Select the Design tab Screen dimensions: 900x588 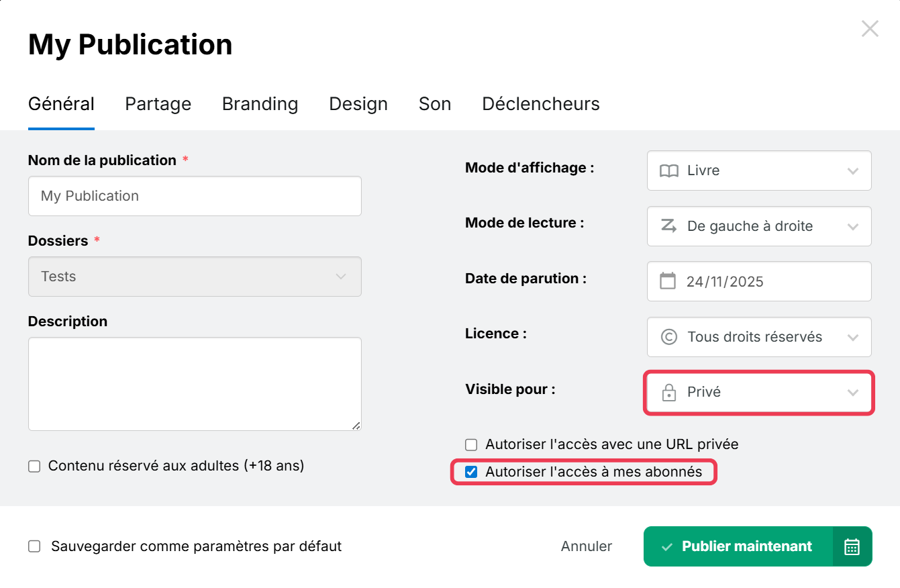tap(358, 104)
